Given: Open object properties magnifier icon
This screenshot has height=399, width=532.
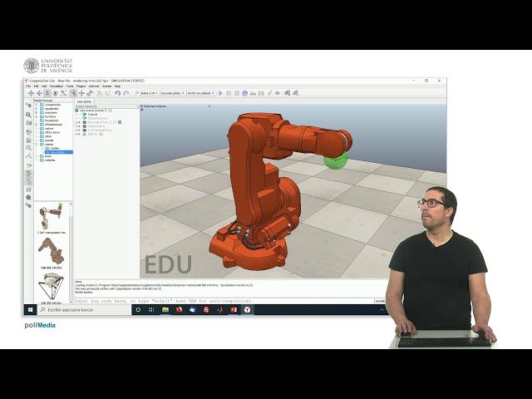Looking at the screenshot, I should [x=28, y=115].
